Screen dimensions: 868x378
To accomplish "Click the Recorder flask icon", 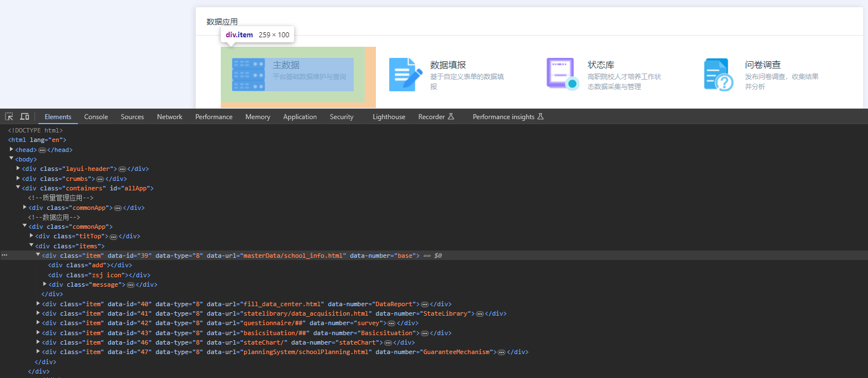I will click(x=451, y=117).
